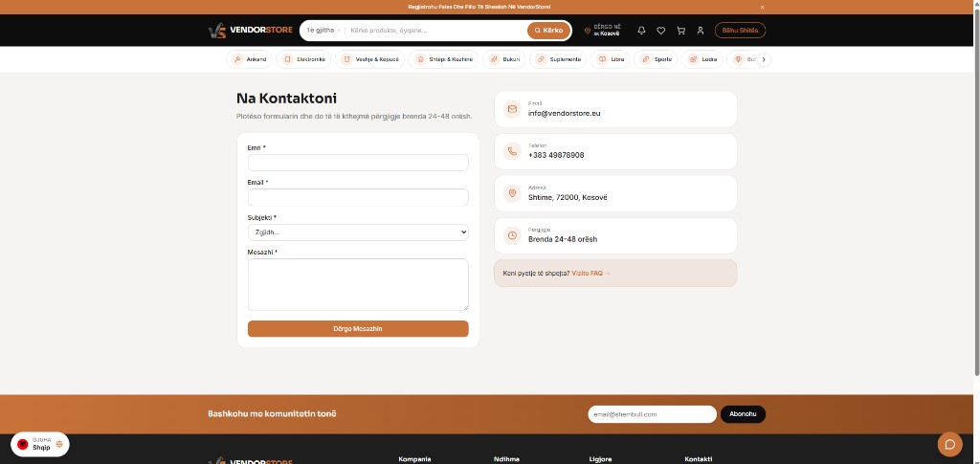Focus the Email form input field
Image resolution: width=980 pixels, height=464 pixels.
coord(358,197)
